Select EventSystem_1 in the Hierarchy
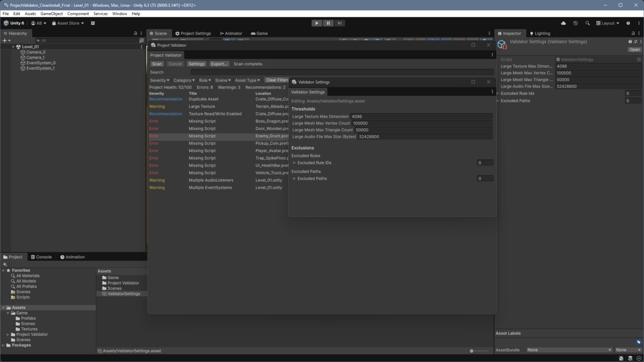This screenshot has height=362, width=644. pyautogui.click(x=41, y=68)
